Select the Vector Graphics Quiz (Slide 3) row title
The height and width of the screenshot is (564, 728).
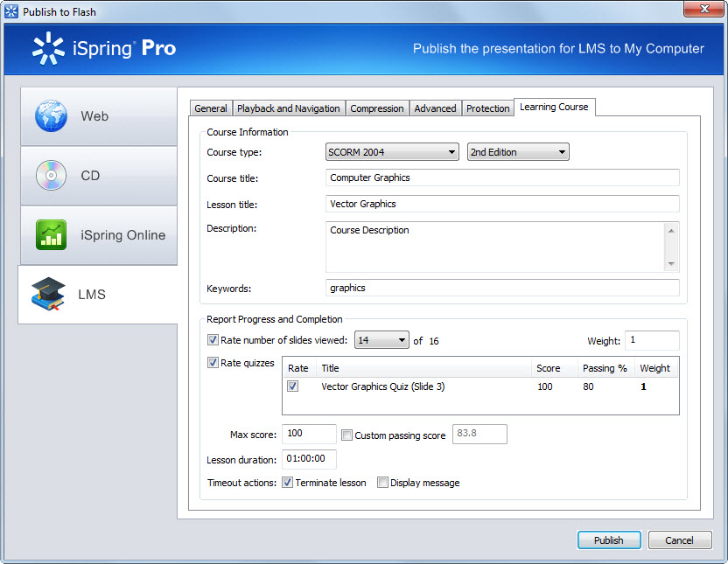[x=383, y=386]
